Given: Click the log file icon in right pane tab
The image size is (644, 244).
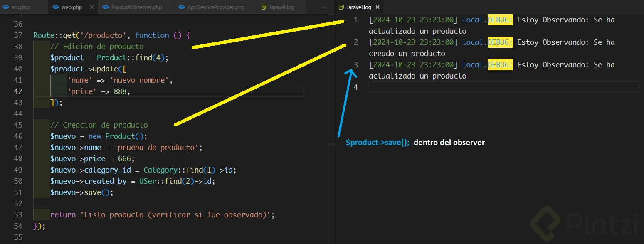Looking at the screenshot, I should [x=341, y=7].
